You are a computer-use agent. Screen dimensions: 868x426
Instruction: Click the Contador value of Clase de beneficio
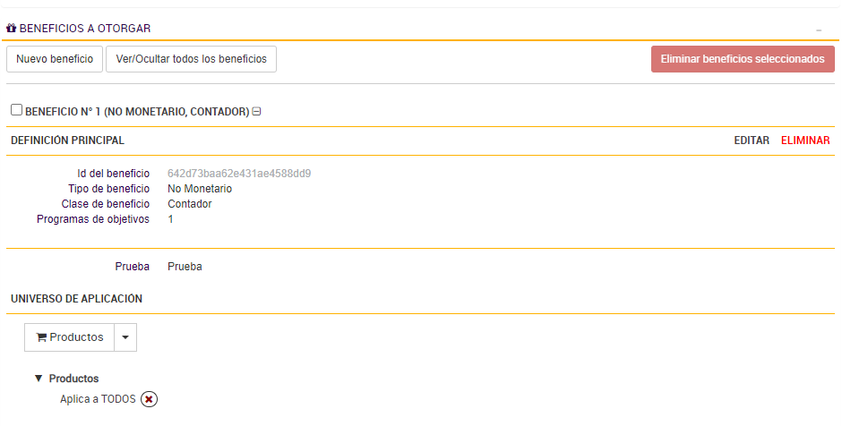pyautogui.click(x=189, y=204)
